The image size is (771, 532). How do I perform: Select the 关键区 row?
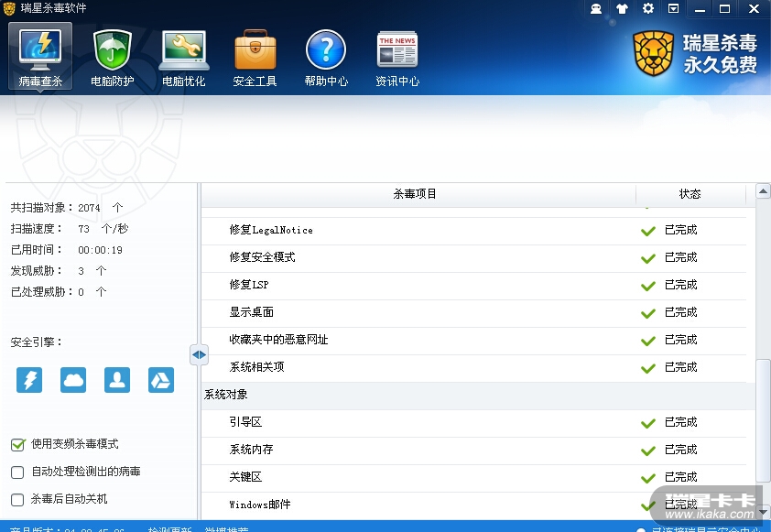474,478
